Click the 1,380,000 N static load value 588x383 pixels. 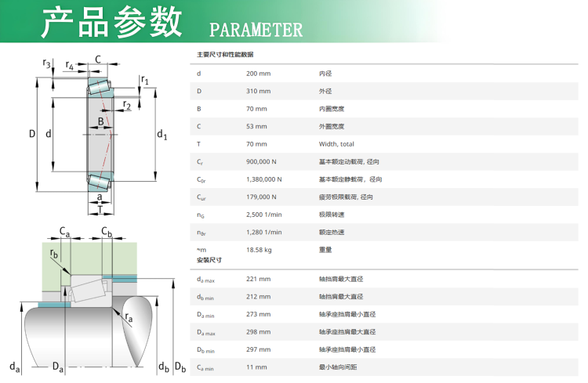266,179
